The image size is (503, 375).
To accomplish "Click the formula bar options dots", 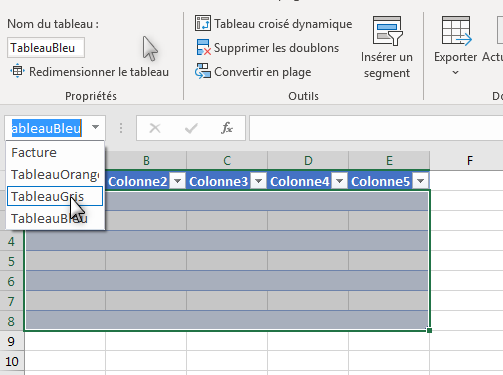I will 121,128.
